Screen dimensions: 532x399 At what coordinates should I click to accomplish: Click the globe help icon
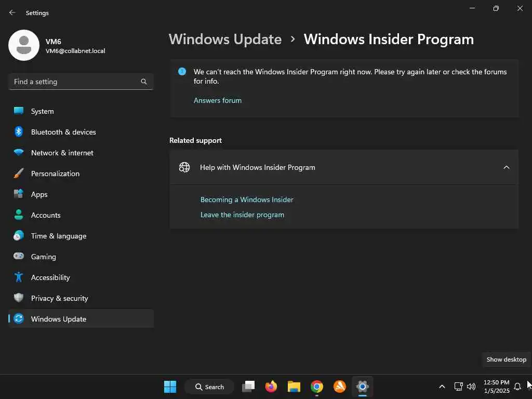pyautogui.click(x=184, y=167)
